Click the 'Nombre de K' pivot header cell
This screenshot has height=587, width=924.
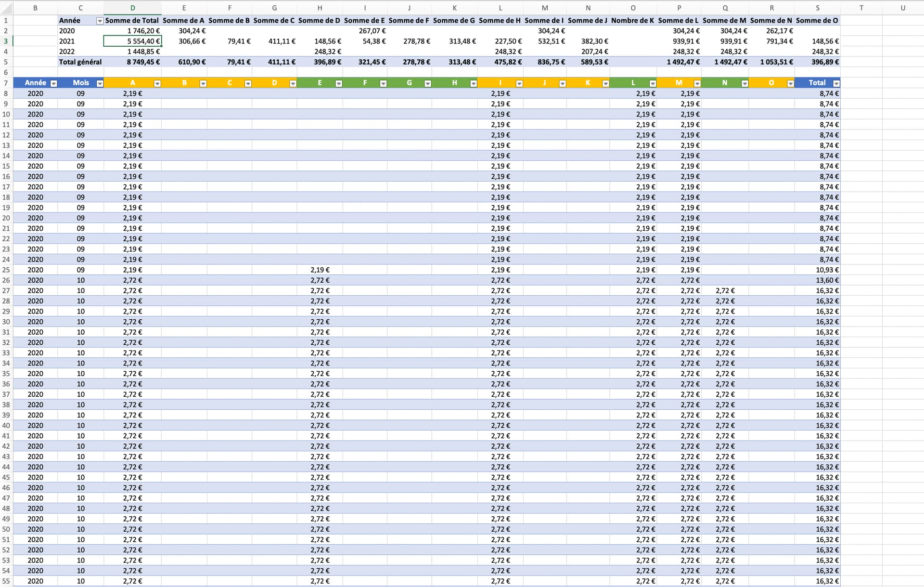pos(633,20)
